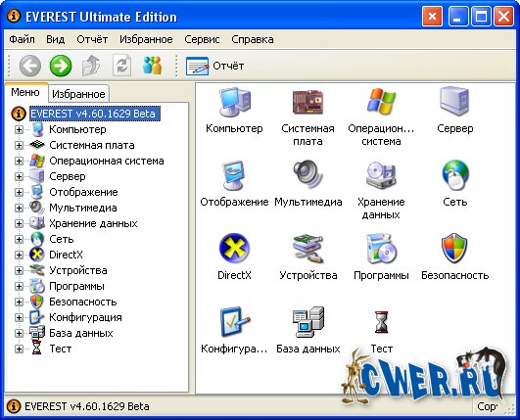The height and width of the screenshot is (420, 520).
Task: Open the Системная плата motherboard icon
Action: click(308, 102)
